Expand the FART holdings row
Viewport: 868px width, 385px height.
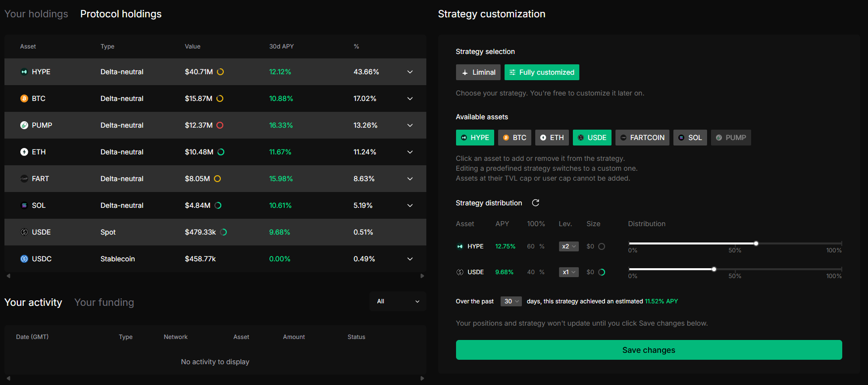pos(410,179)
